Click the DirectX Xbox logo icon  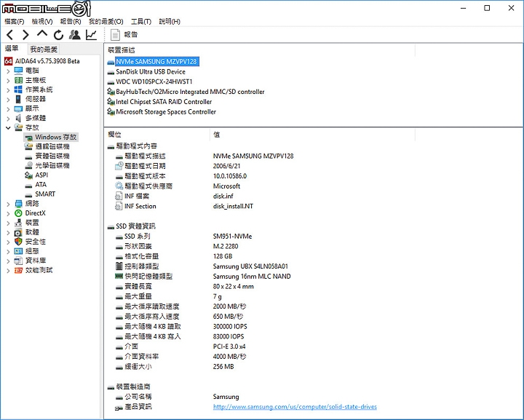click(x=18, y=213)
